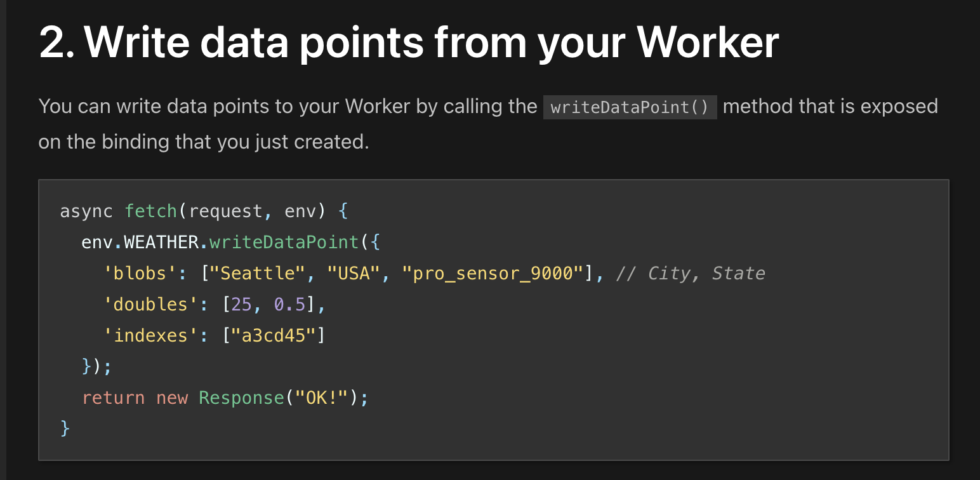980x480 pixels.
Task: Click the value 0.5 in the code
Action: (x=293, y=303)
